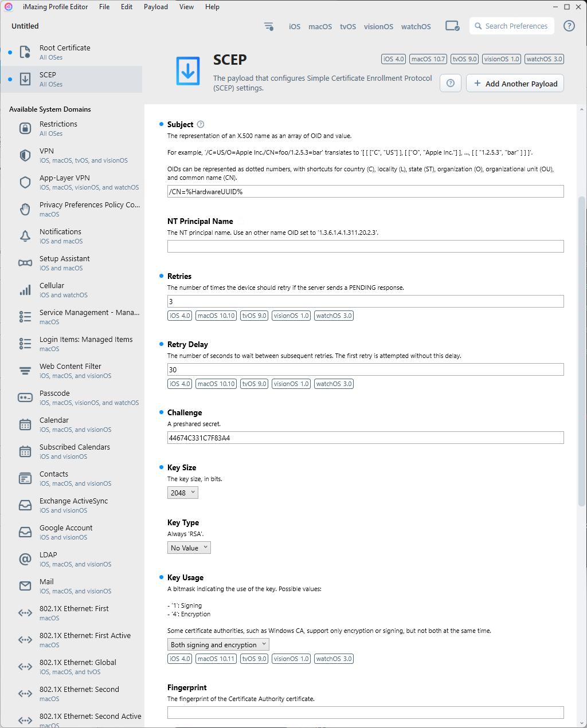Select the Passcode icon

(25, 398)
